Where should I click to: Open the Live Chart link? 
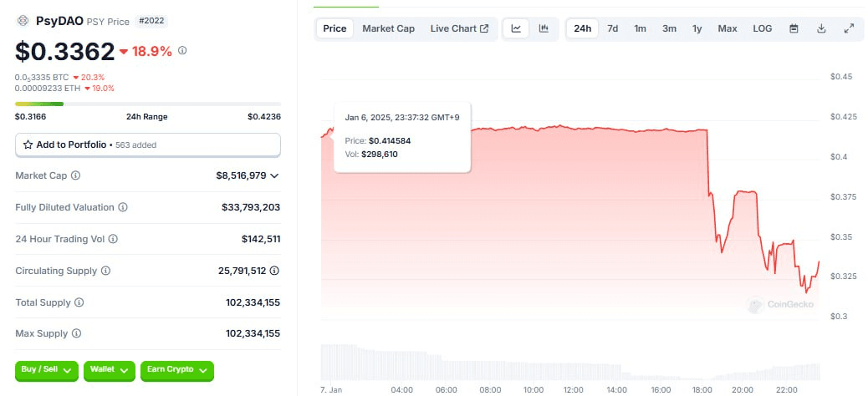pyautogui.click(x=459, y=28)
